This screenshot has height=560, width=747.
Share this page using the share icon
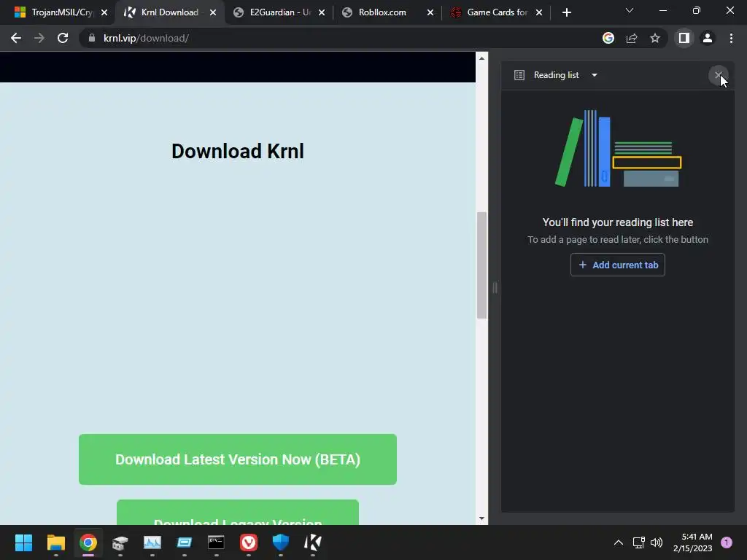coord(632,38)
